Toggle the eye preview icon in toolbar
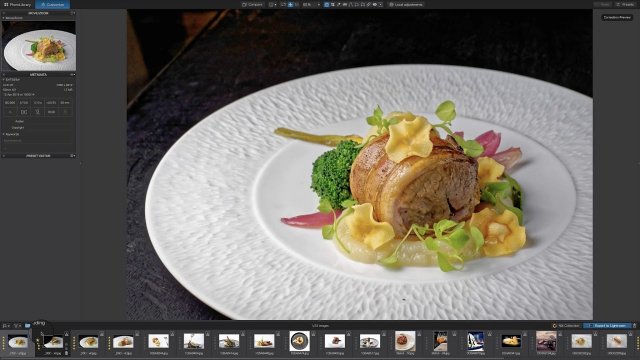The image size is (640, 360). click(374, 4)
